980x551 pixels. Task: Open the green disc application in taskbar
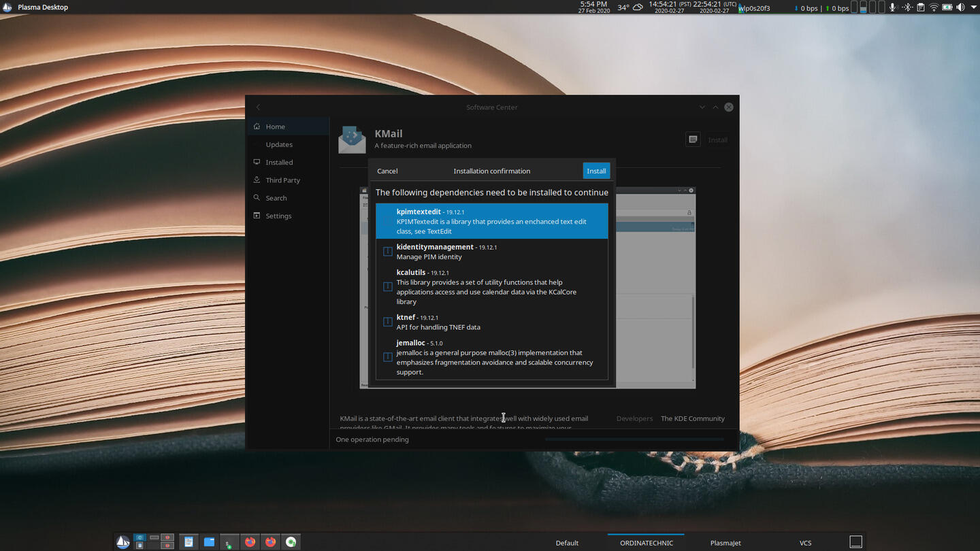[291, 542]
